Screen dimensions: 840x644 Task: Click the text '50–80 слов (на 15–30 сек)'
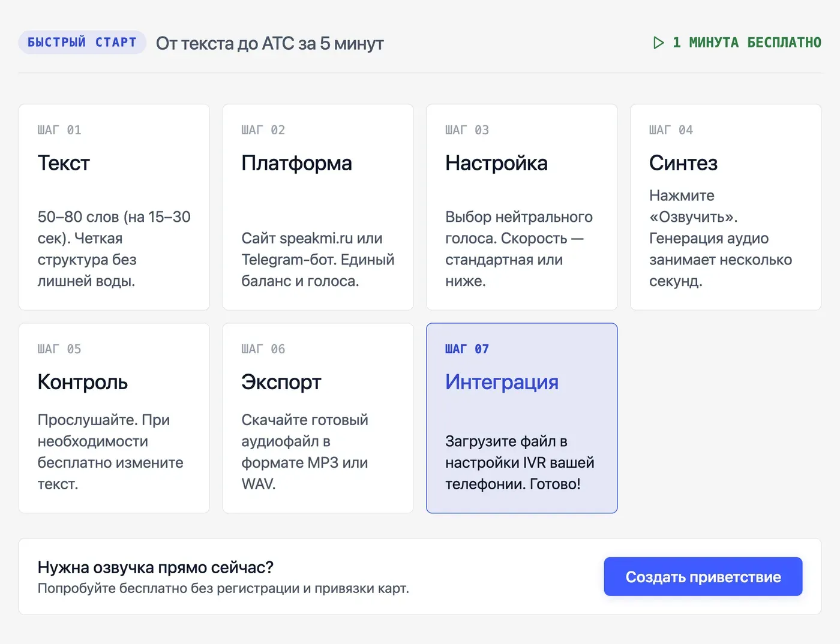(x=114, y=227)
